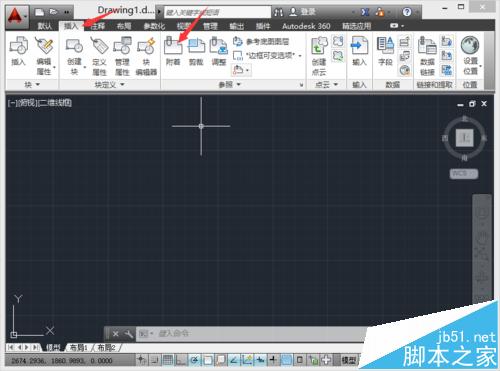Viewport: 500px width, 371px height.
Task: Click the search binoculars icon
Action: click(279, 12)
